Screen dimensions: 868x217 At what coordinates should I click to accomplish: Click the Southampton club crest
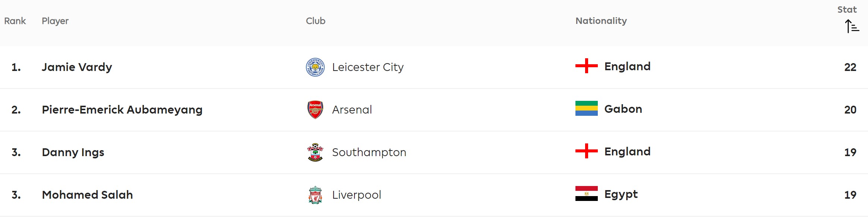click(315, 152)
